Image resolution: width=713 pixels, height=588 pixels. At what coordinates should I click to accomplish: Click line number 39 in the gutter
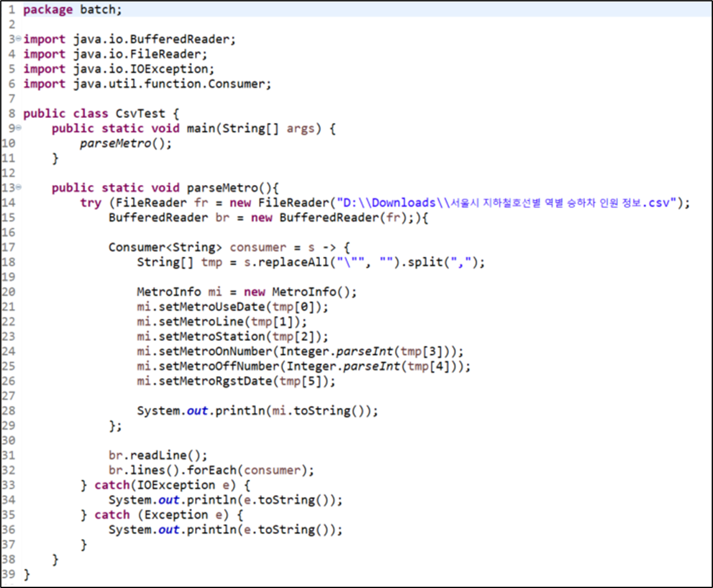(x=8, y=574)
